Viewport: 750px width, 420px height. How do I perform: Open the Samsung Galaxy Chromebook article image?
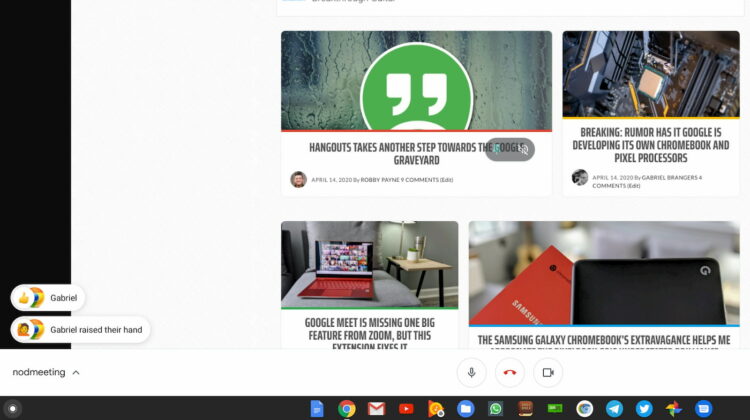pyautogui.click(x=603, y=272)
